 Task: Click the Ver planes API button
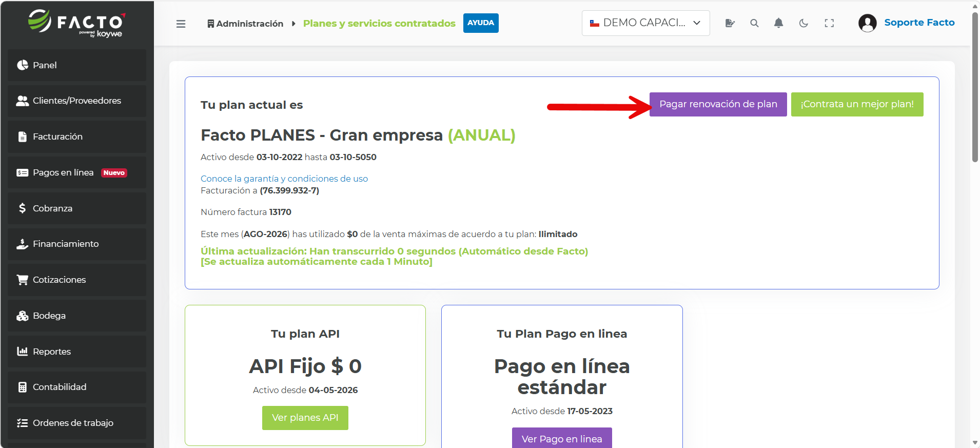tap(305, 418)
